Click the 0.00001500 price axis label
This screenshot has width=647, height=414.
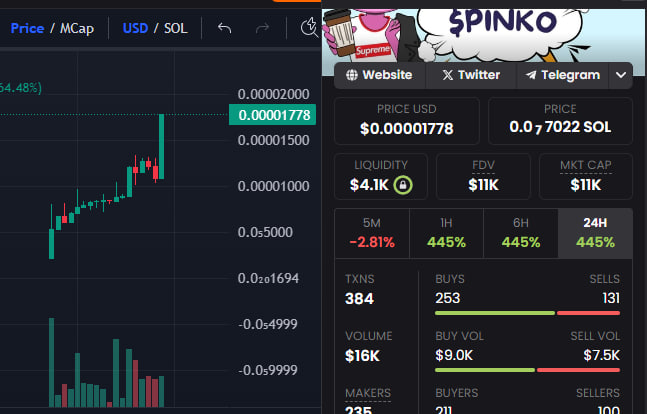coord(274,140)
